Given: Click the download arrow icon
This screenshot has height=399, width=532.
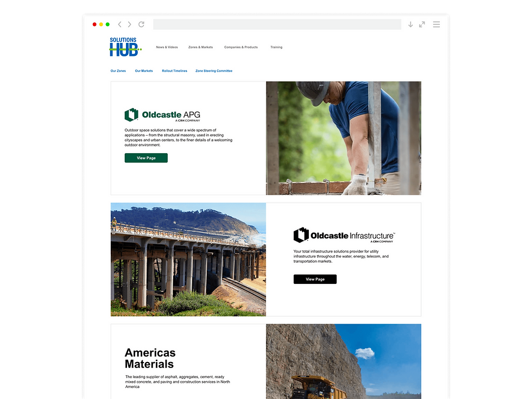Looking at the screenshot, I should 410,24.
